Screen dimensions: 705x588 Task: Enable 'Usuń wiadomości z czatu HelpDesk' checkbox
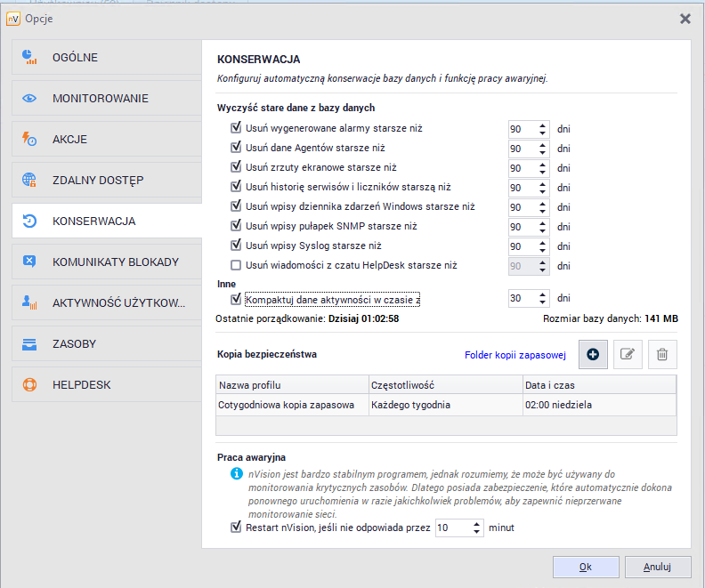click(236, 265)
